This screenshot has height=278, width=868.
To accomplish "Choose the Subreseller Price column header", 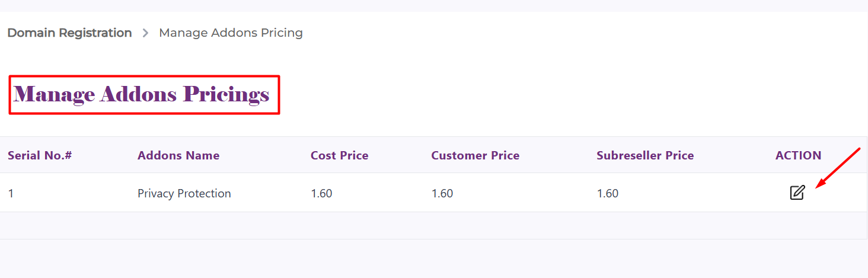I will (645, 156).
